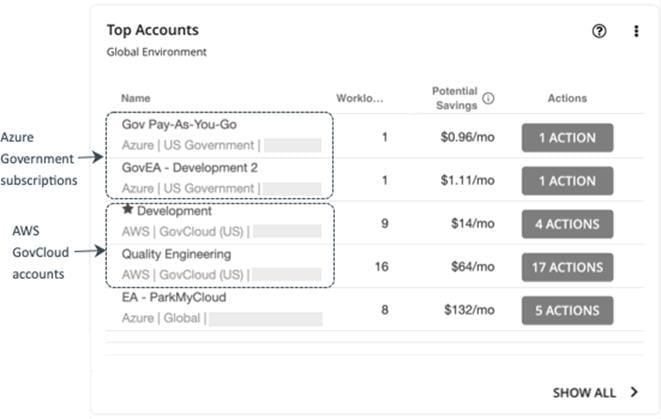Viewport: 661px width, 419px height.
Task: Select the GovEA - Development 2 account
Action: (190, 168)
